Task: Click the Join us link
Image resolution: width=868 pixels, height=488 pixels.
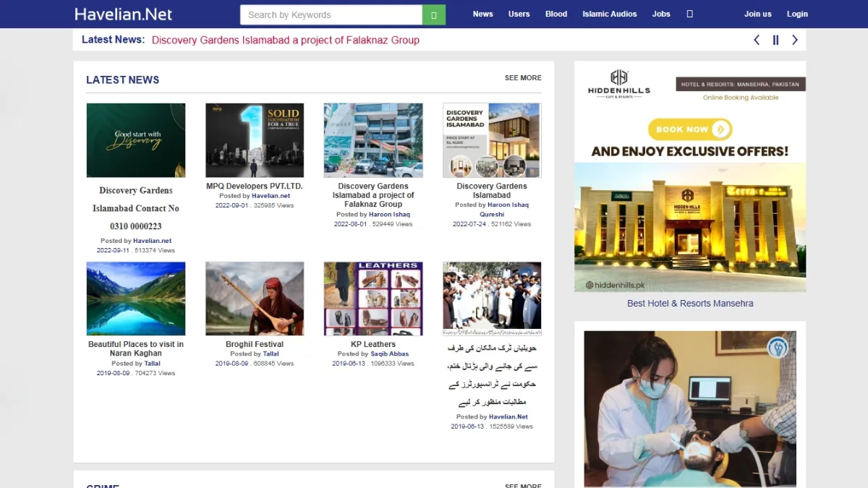Action: click(x=757, y=14)
